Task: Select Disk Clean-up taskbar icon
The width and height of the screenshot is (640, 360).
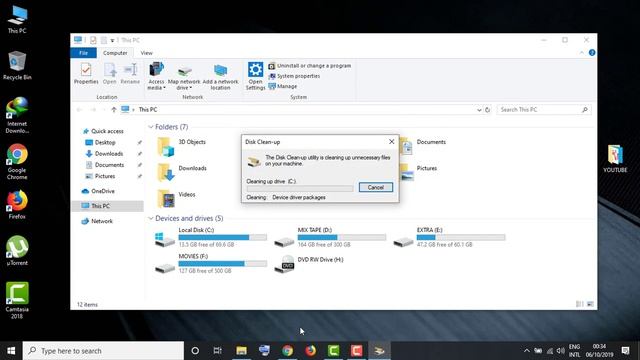Action: pyautogui.click(x=379, y=351)
